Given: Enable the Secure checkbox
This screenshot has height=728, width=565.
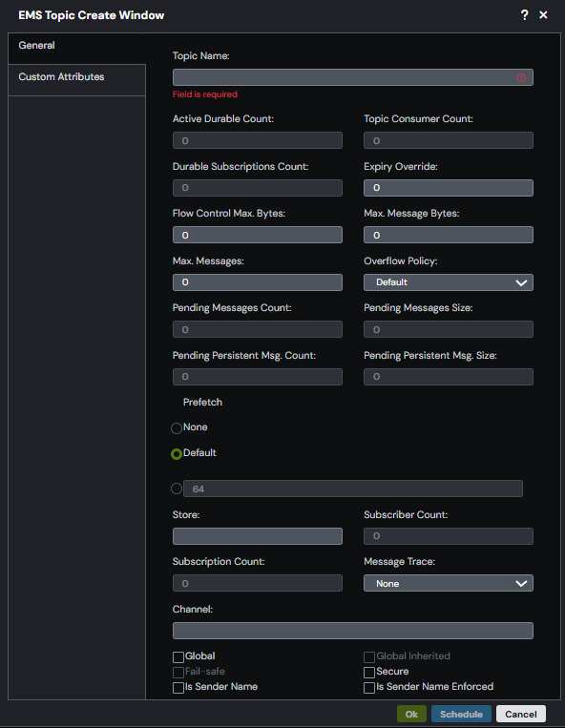Looking at the screenshot, I should pyautogui.click(x=369, y=673).
